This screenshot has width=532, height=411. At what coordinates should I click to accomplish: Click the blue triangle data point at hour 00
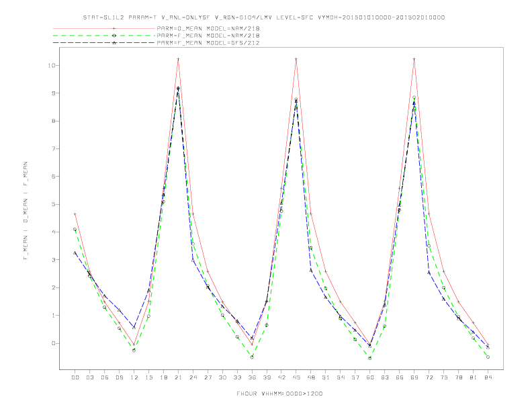coord(75,253)
